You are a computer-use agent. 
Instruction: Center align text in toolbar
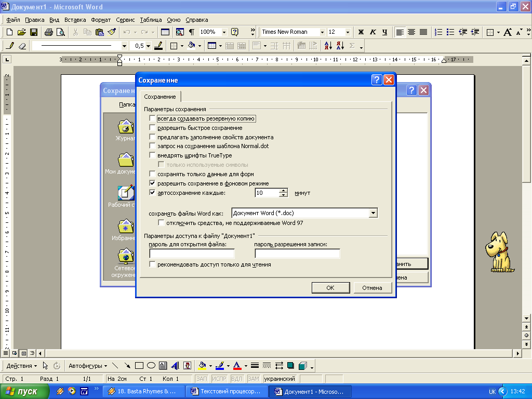(x=411, y=32)
